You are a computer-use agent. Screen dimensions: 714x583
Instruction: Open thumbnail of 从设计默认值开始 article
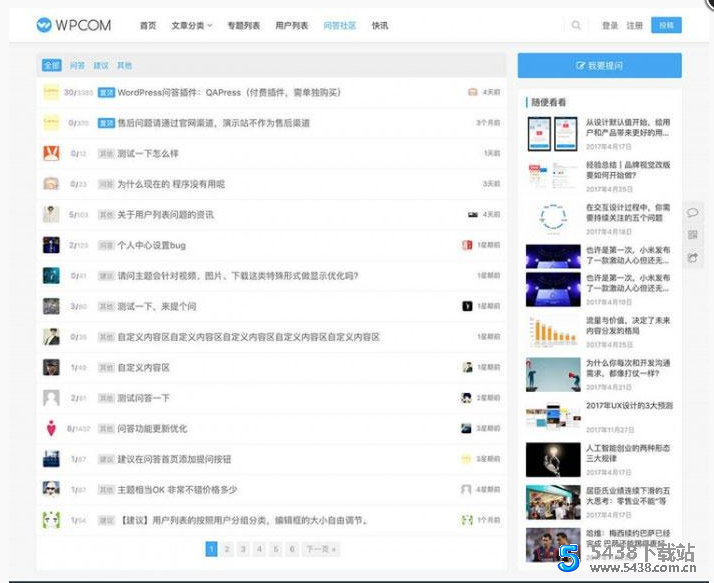[x=553, y=134]
